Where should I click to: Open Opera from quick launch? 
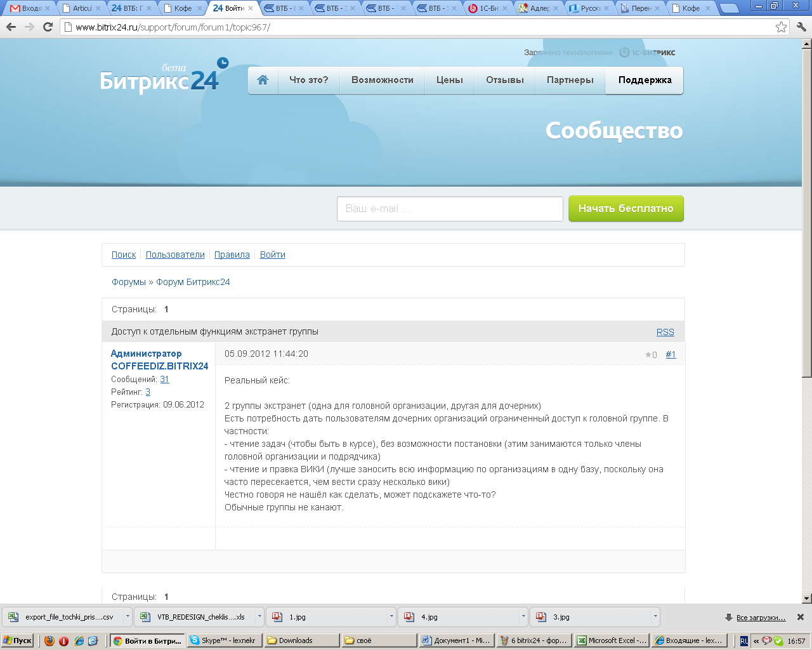tap(63, 640)
